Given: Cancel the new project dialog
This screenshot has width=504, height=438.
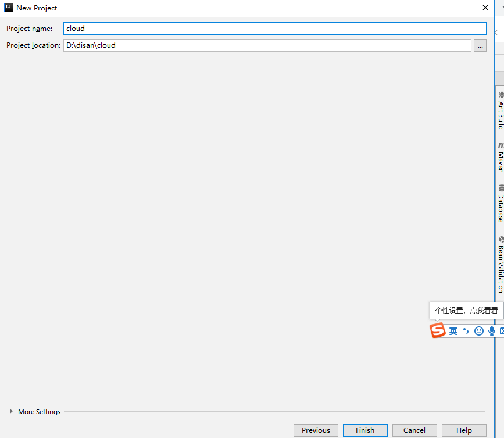Looking at the screenshot, I should coord(414,430).
